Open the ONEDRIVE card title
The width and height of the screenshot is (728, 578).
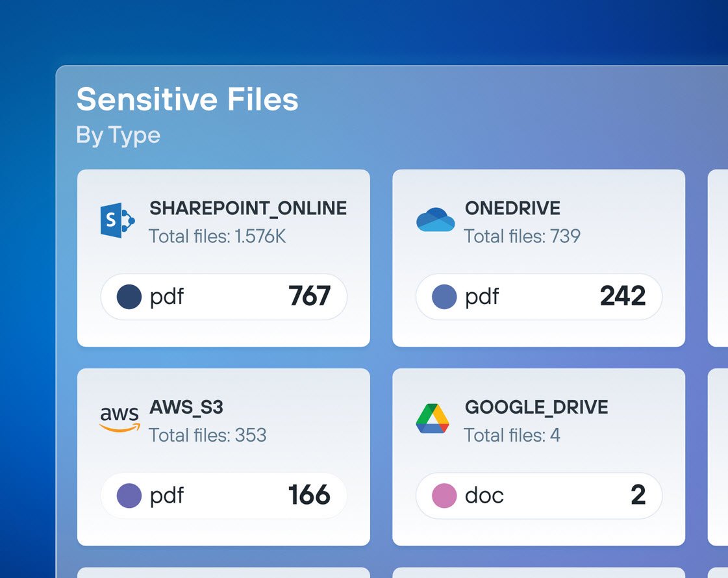(x=512, y=208)
